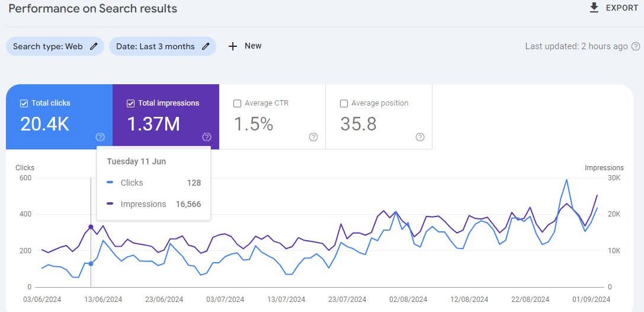
Task: Open help icon beside Last updated
Action: point(636,46)
